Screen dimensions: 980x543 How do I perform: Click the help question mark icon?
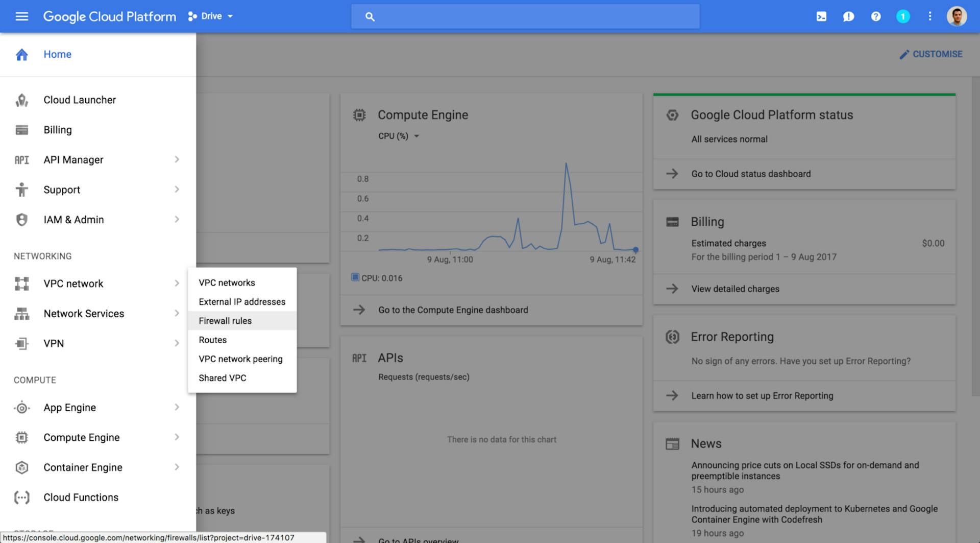pyautogui.click(x=876, y=16)
